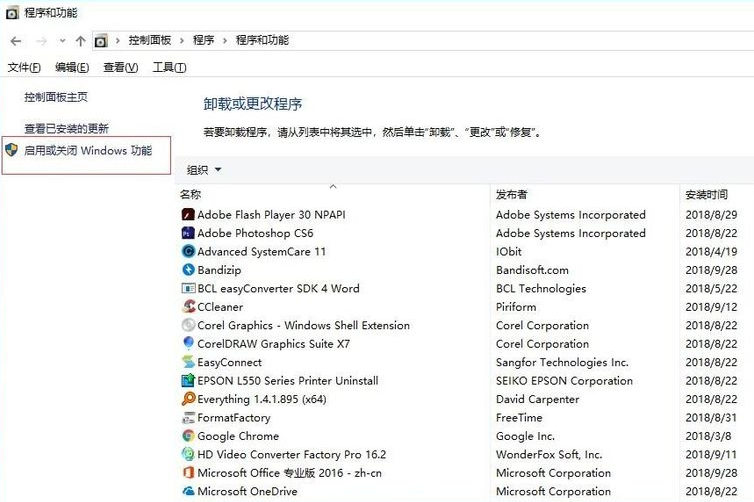754x502 pixels.
Task: Click the Bandizip program icon
Action: click(x=188, y=270)
